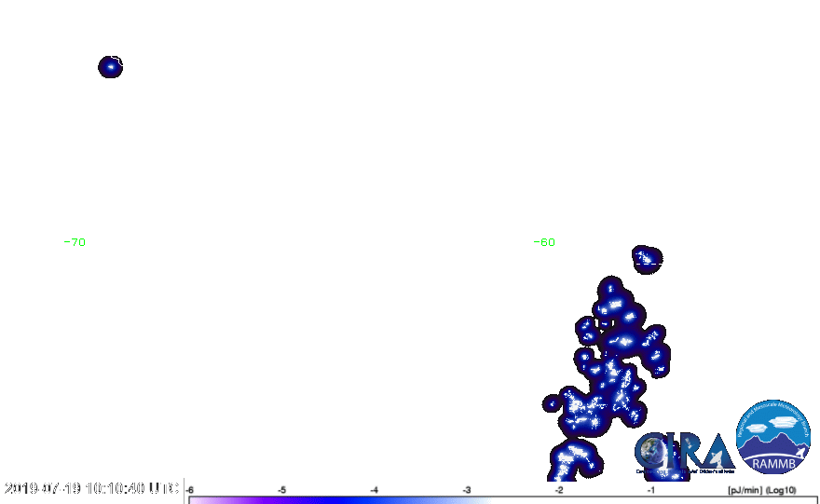Image resolution: width=820 pixels, height=504 pixels.
Task: Click the blue section of the color gradient bar
Action: pos(373,500)
